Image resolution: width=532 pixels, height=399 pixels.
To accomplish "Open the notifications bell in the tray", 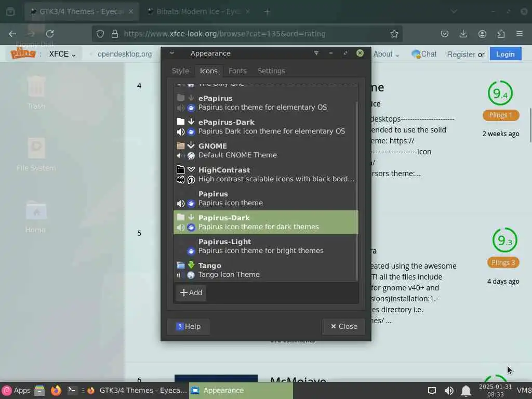I will pos(466,391).
